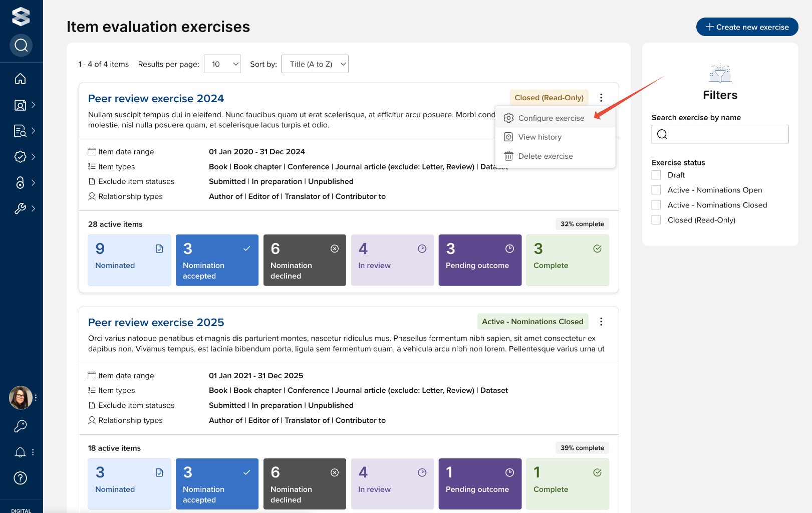Screen dimensions: 812x513
Task: Open the Sort by Title dropdown
Action: coord(315,64)
